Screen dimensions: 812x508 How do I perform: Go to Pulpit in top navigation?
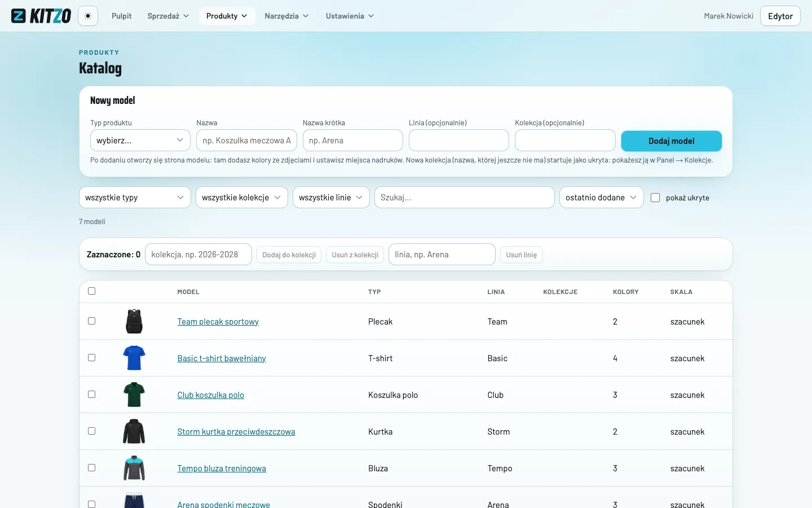point(122,16)
